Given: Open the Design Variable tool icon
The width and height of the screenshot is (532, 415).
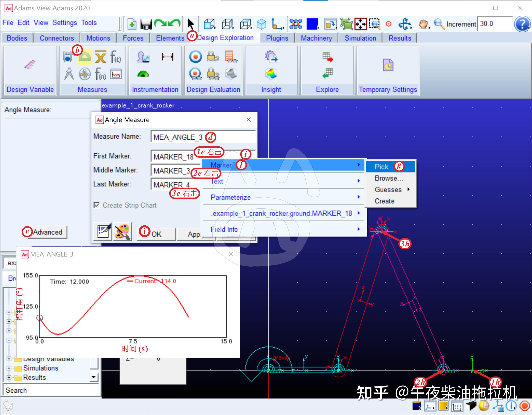Looking at the screenshot, I should (x=30, y=65).
